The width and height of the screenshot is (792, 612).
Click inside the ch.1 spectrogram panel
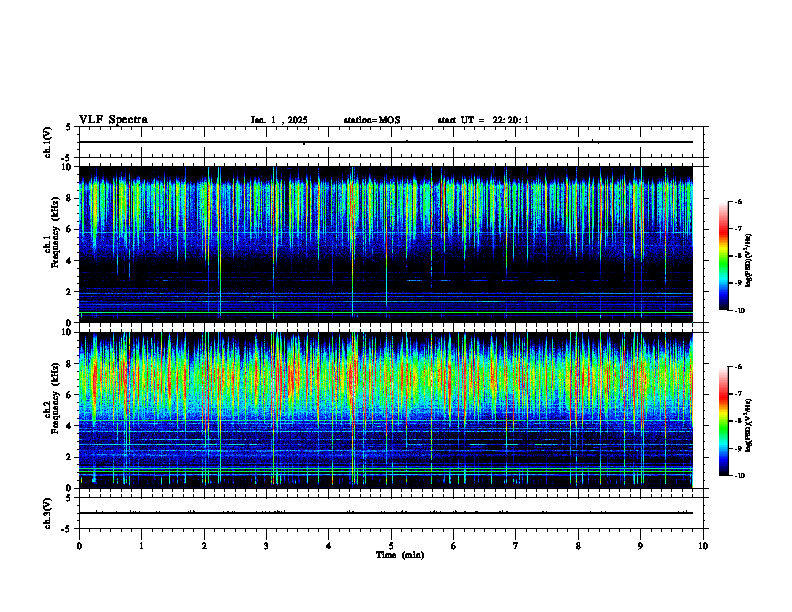tap(386, 244)
